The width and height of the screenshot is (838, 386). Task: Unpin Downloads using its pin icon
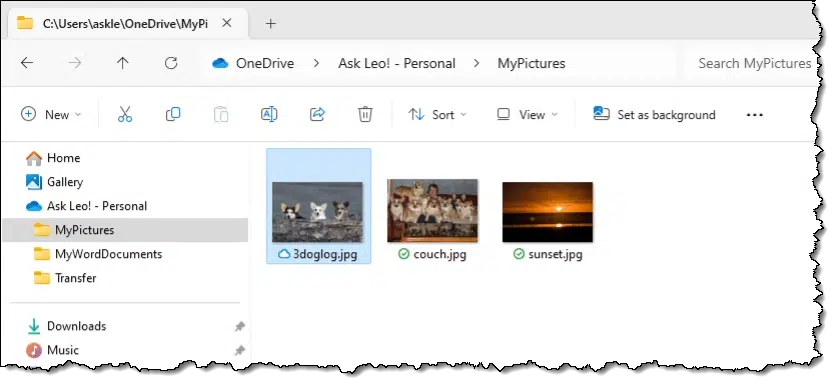(240, 326)
